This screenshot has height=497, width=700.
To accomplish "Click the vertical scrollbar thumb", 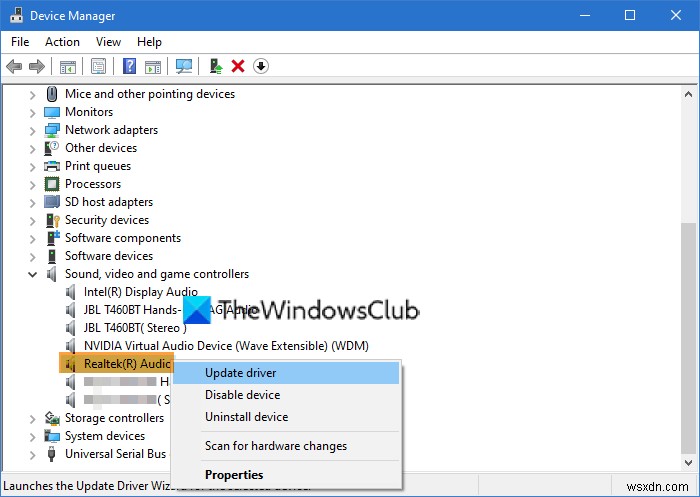I will tap(688, 338).
